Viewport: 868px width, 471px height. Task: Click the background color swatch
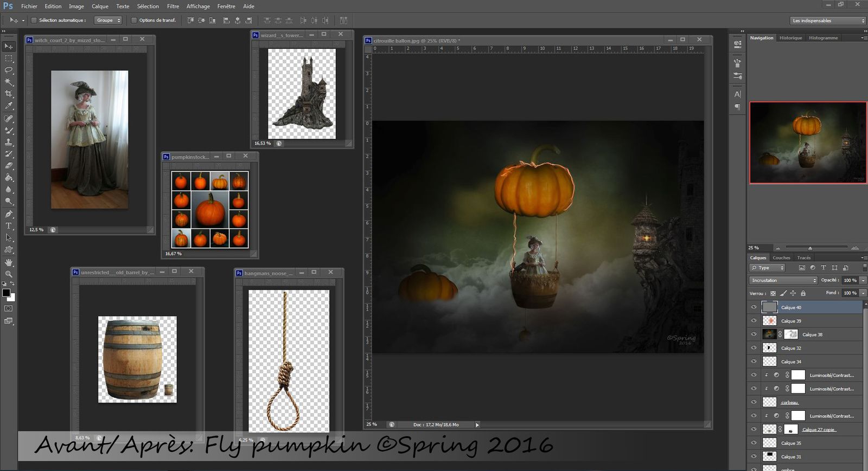tap(12, 298)
